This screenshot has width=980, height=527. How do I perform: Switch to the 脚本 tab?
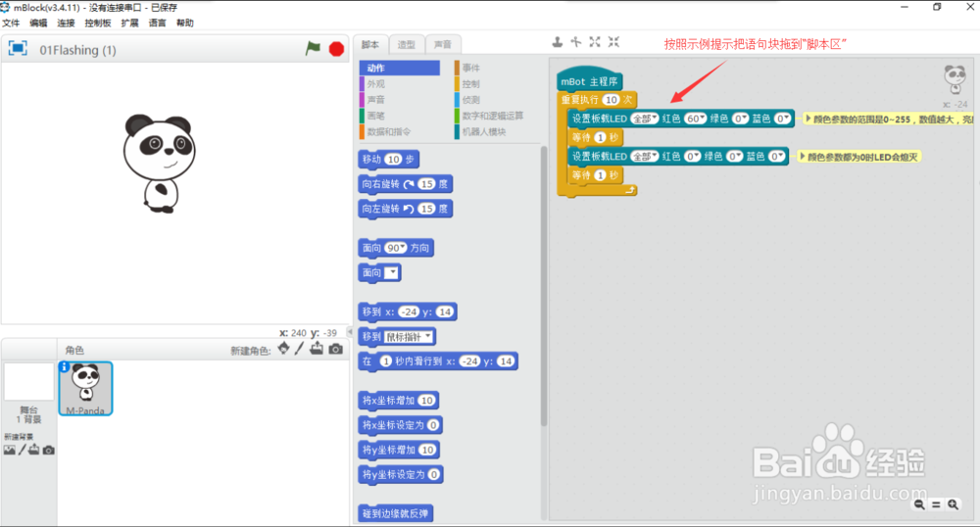[370, 44]
